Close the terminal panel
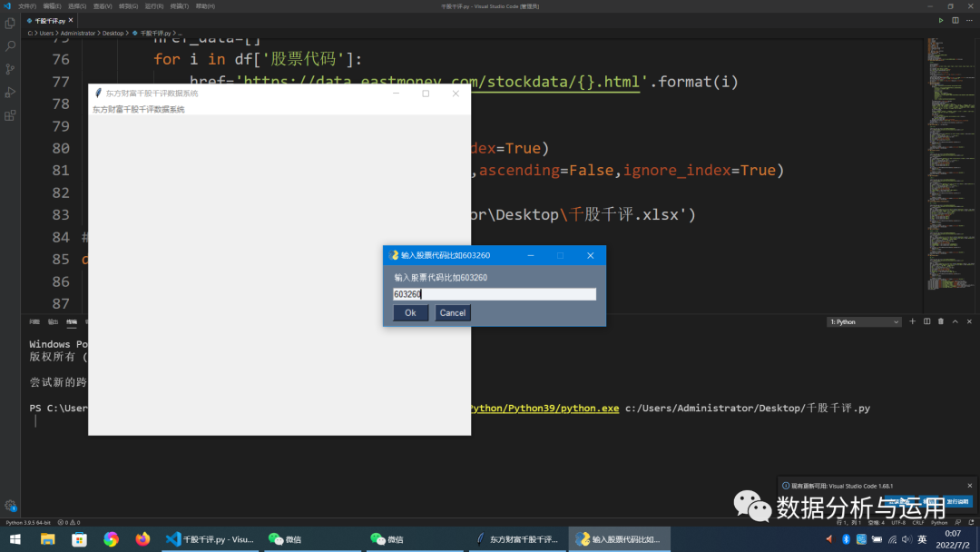This screenshot has height=552, width=980. tap(969, 321)
